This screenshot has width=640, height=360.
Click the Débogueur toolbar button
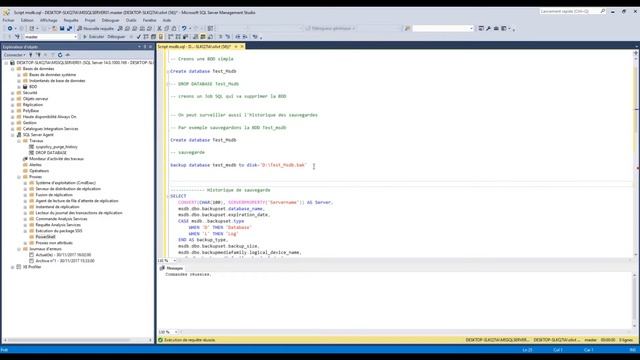pyautogui.click(x=116, y=37)
